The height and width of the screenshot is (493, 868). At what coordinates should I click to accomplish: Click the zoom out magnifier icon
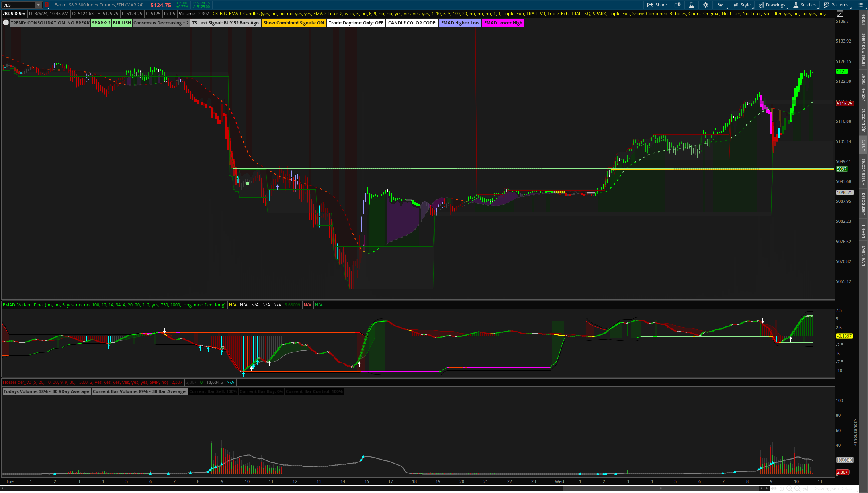click(x=797, y=489)
